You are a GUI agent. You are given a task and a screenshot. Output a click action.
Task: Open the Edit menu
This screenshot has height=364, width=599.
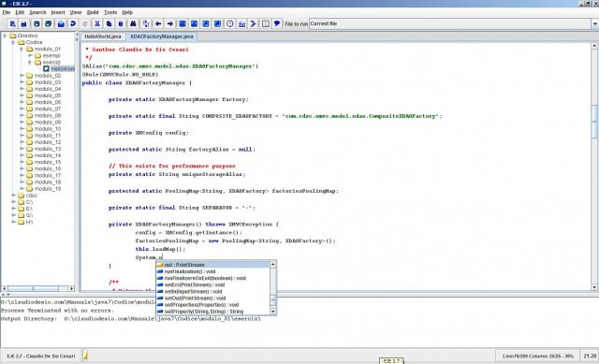20,12
